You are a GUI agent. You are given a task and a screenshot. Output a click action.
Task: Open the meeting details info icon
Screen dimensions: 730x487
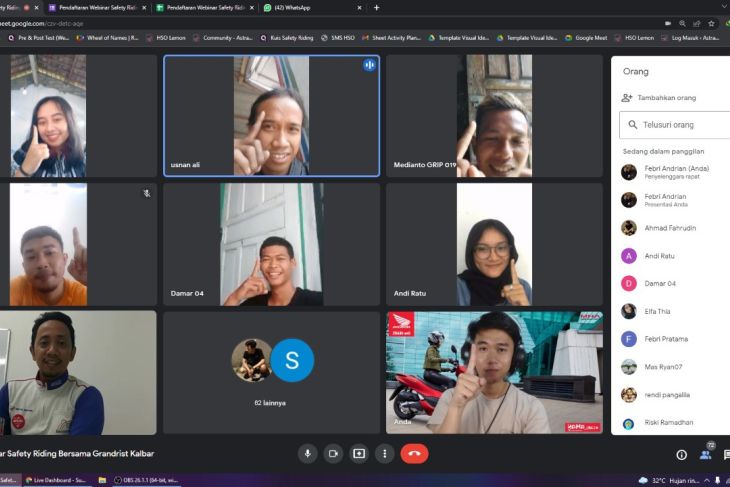pyautogui.click(x=682, y=455)
